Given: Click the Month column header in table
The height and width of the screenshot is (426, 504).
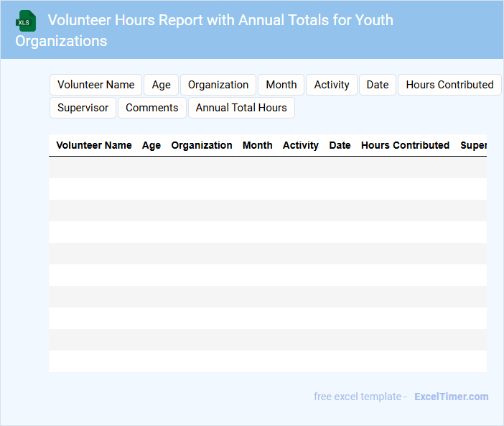Looking at the screenshot, I should pyautogui.click(x=258, y=145).
